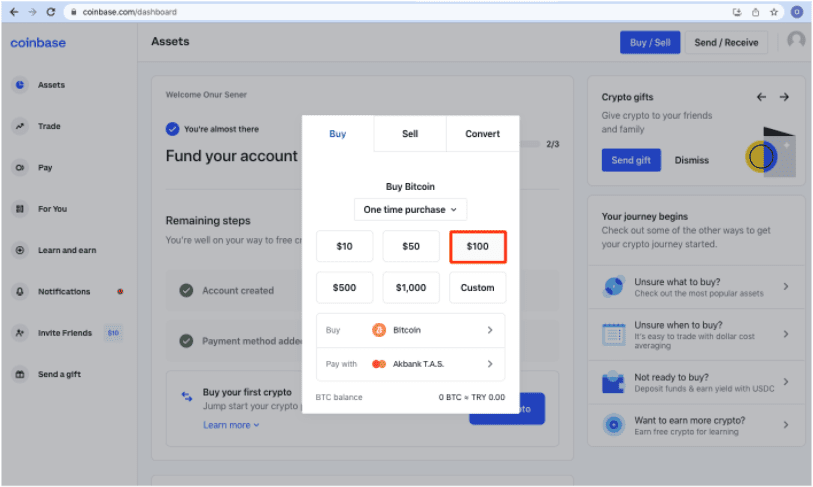
Task: Expand the Buy Bitcoin asset selector row
Action: [410, 330]
